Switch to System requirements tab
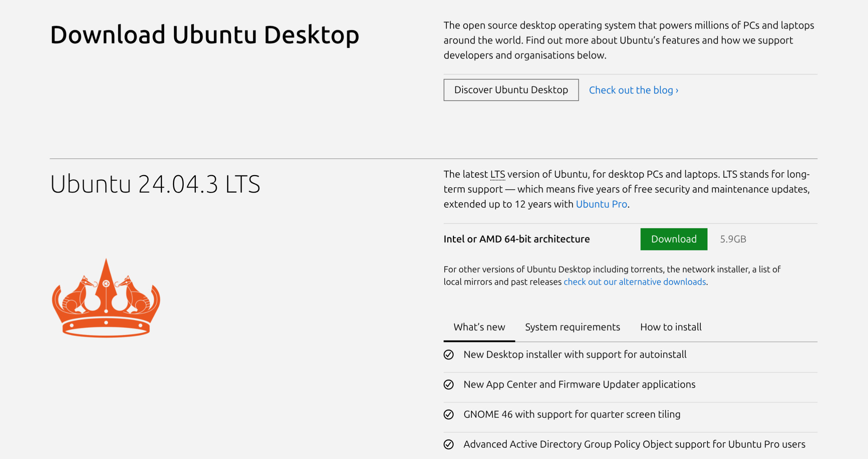Screen dimensions: 868x459 coord(572,327)
